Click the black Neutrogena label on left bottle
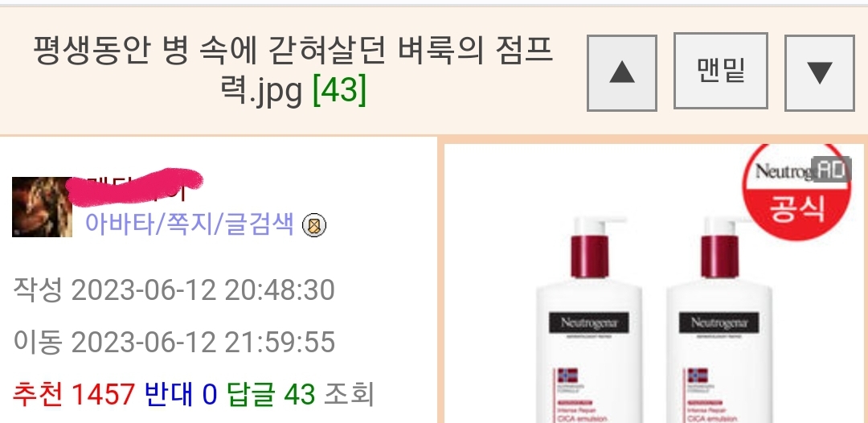The height and width of the screenshot is (423, 868). coord(589,322)
